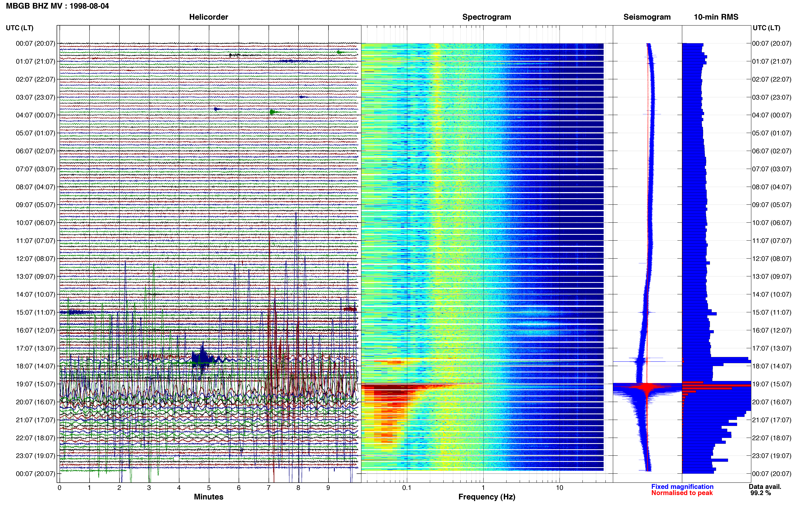Click the 'Frequency (Hz)' axis title
Viewport: 812px width, 508px height.
(487, 497)
